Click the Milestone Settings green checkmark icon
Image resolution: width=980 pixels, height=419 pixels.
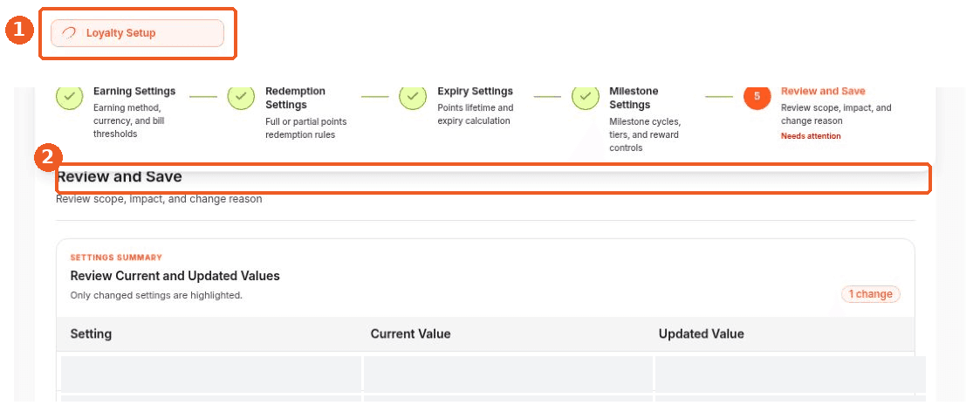(585, 97)
